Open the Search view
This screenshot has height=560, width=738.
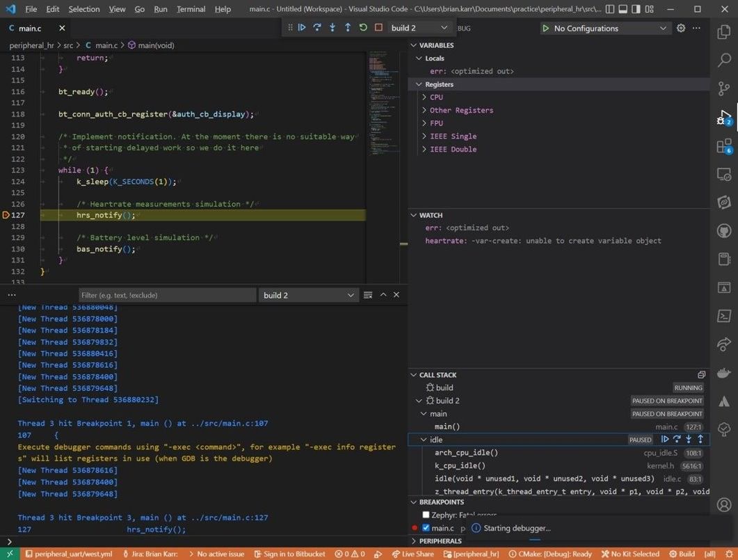tap(723, 61)
